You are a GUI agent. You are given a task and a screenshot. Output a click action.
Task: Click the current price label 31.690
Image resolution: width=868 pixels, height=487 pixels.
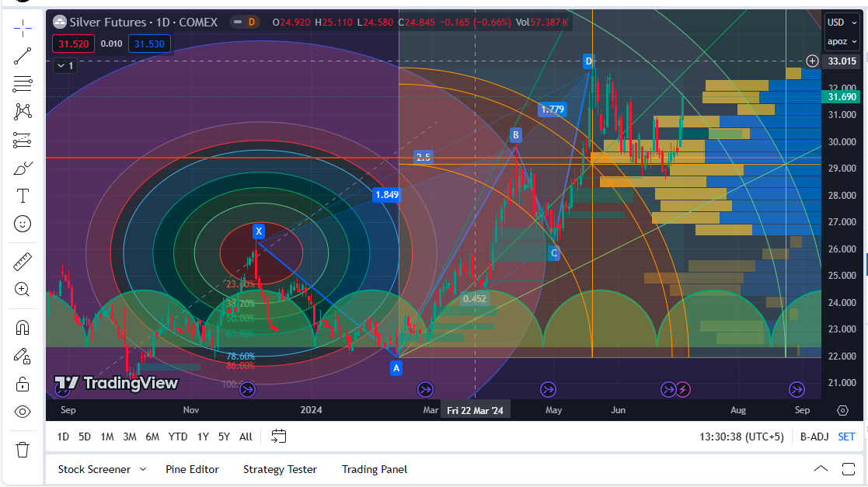click(842, 97)
